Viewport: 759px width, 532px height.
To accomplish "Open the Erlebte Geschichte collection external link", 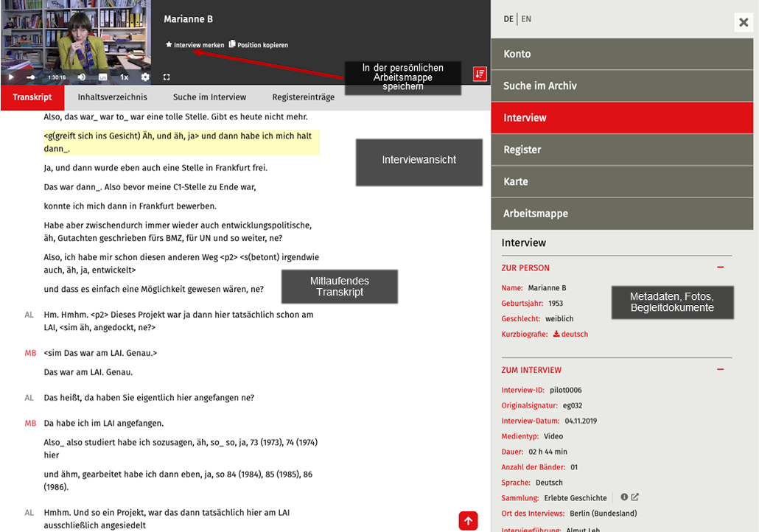I will (634, 497).
